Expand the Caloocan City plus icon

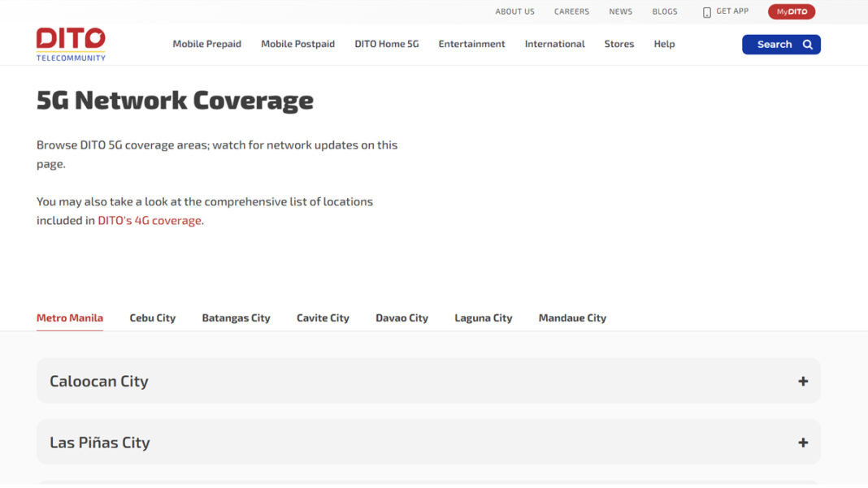point(802,381)
